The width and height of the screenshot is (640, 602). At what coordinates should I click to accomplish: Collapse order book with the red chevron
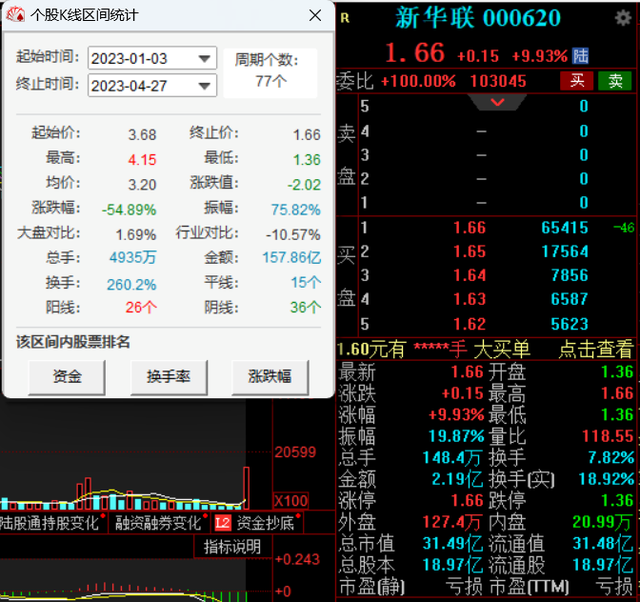[x=498, y=102]
